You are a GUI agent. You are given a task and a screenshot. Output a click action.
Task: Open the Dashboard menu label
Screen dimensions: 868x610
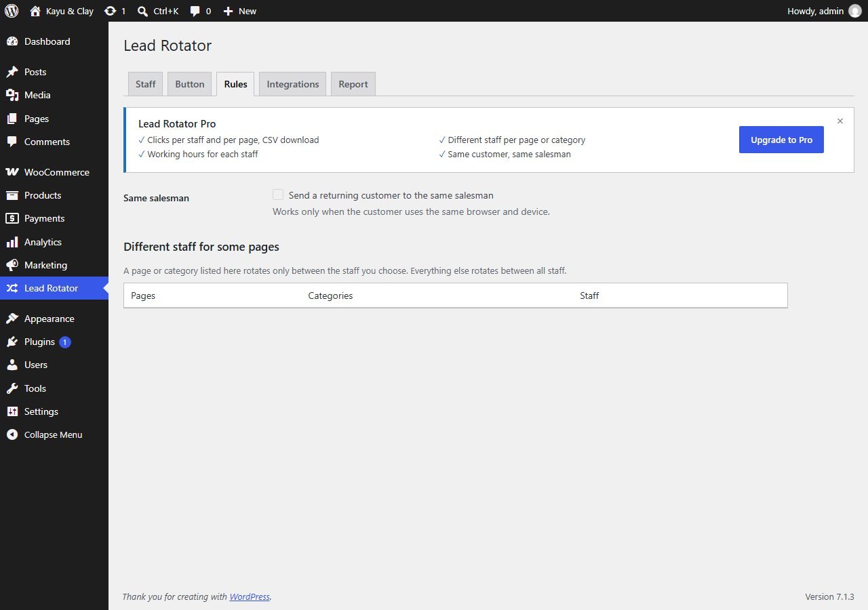47,41
